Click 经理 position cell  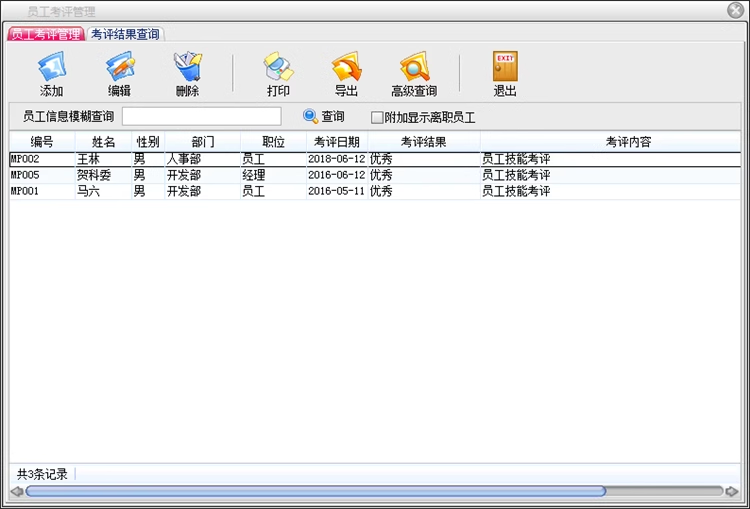pyautogui.click(x=274, y=175)
